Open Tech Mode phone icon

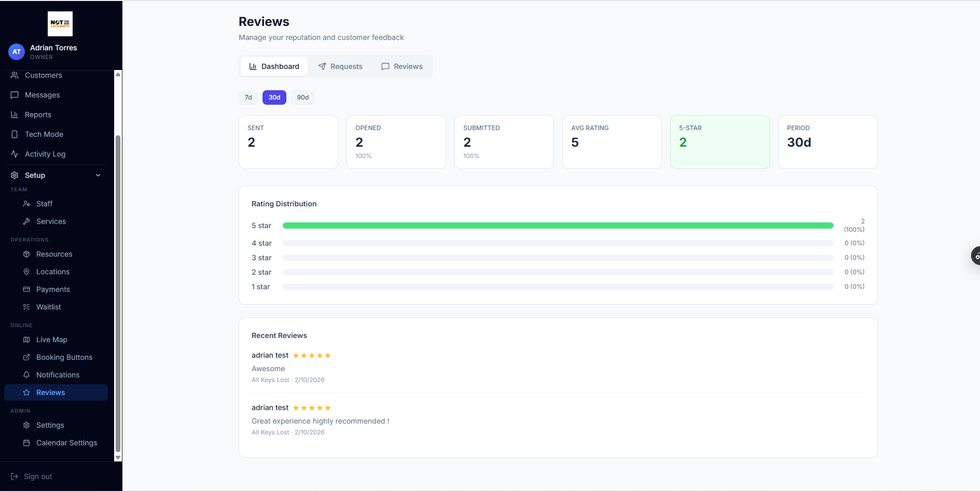15,134
